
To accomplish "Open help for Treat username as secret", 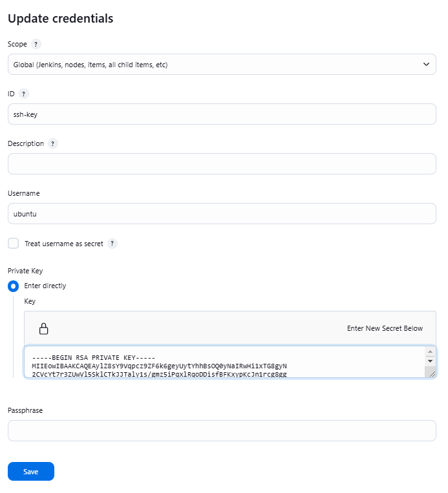I will click(x=112, y=244).
